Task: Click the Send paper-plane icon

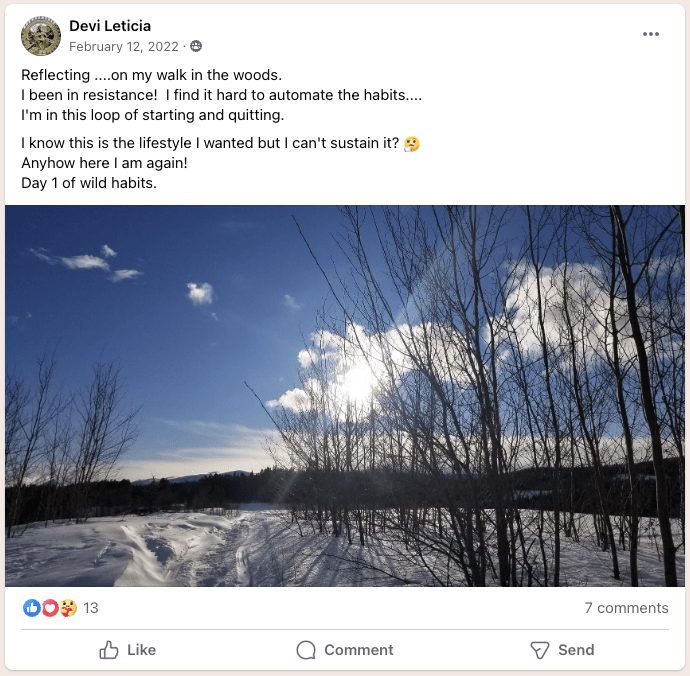Action: tap(540, 650)
